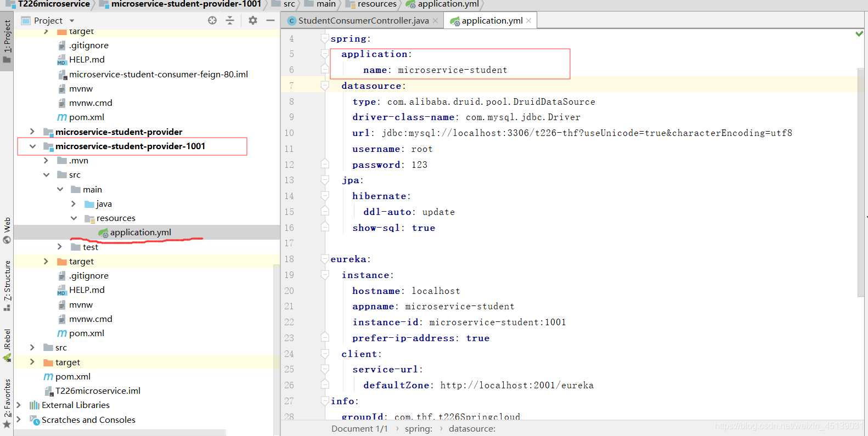Screen dimensions: 868x436
Task: Click the jdbc url value on line 10
Action: pyautogui.click(x=587, y=133)
